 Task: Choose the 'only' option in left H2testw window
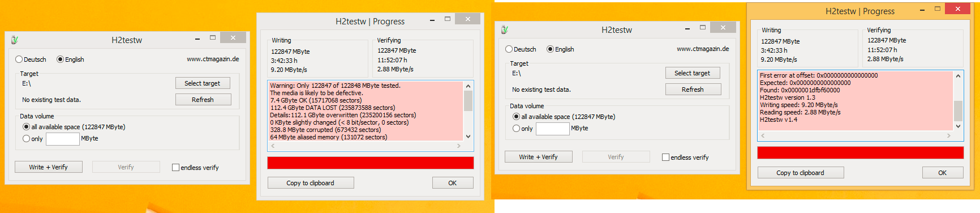[33, 139]
